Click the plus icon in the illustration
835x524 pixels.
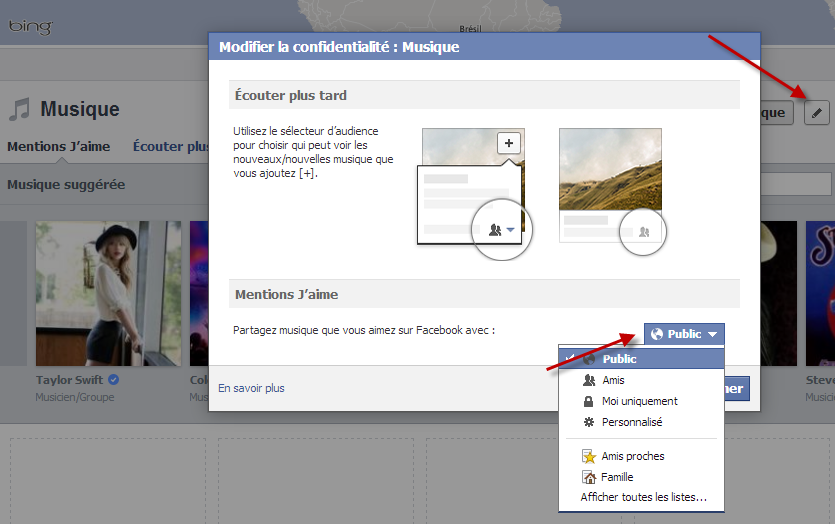508,143
